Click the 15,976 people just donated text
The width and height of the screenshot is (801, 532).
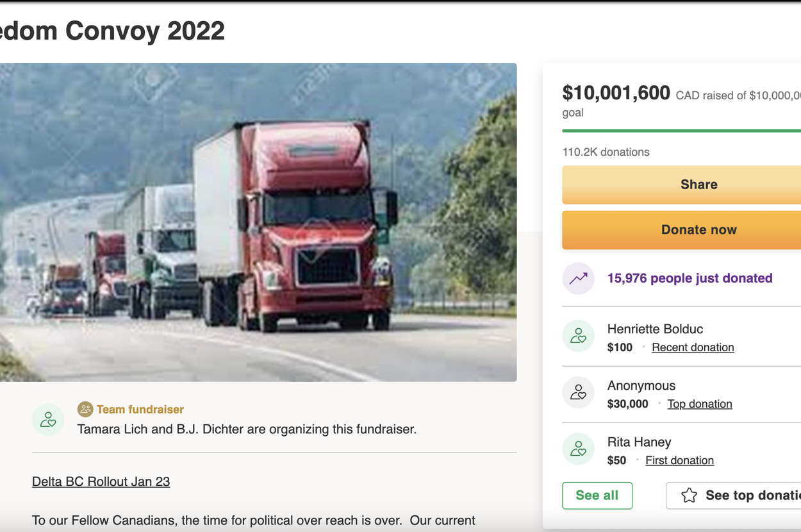tap(690, 278)
